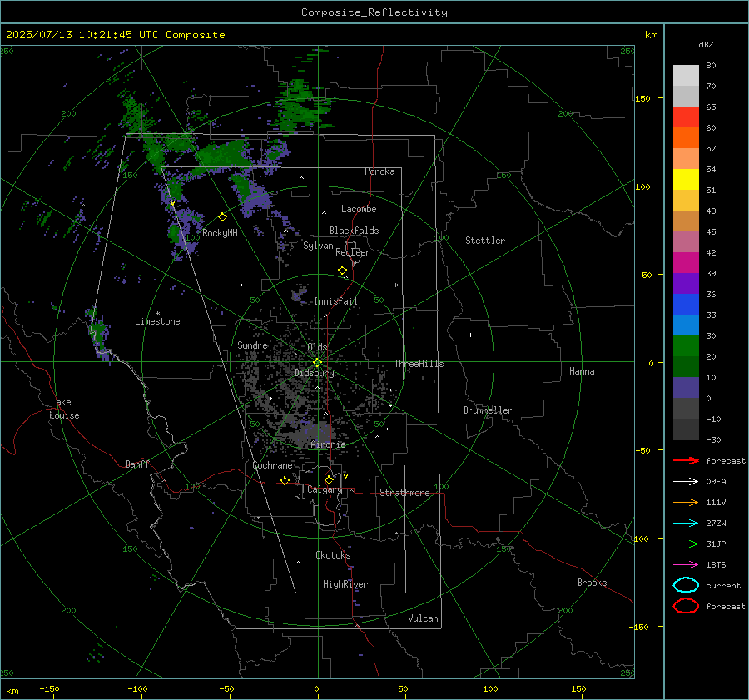Image resolution: width=749 pixels, height=700 pixels.
Task: Click the yellow diamond marker below RedDeer
Action: tap(342, 271)
